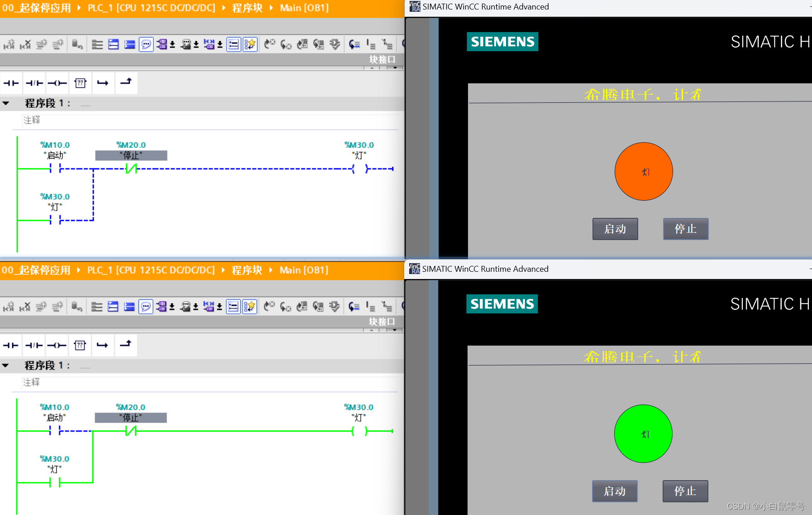Insert network icon in dashed-blue rung editor
This screenshot has width=812, height=515.
pos(9,44)
